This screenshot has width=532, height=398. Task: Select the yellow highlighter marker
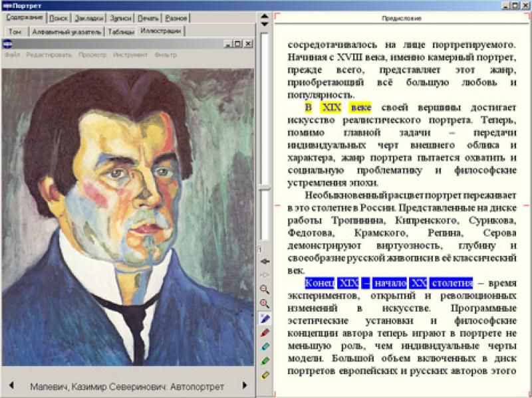point(265,375)
